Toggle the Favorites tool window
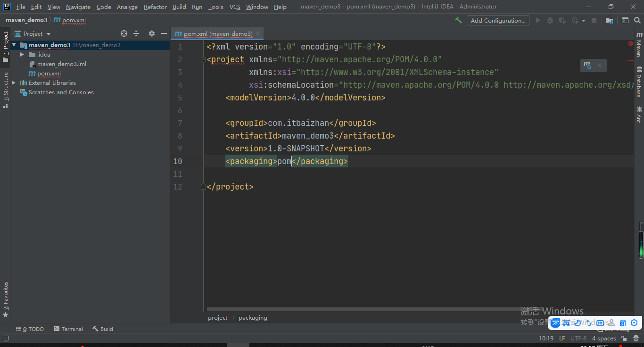644x347 pixels. tap(6, 299)
